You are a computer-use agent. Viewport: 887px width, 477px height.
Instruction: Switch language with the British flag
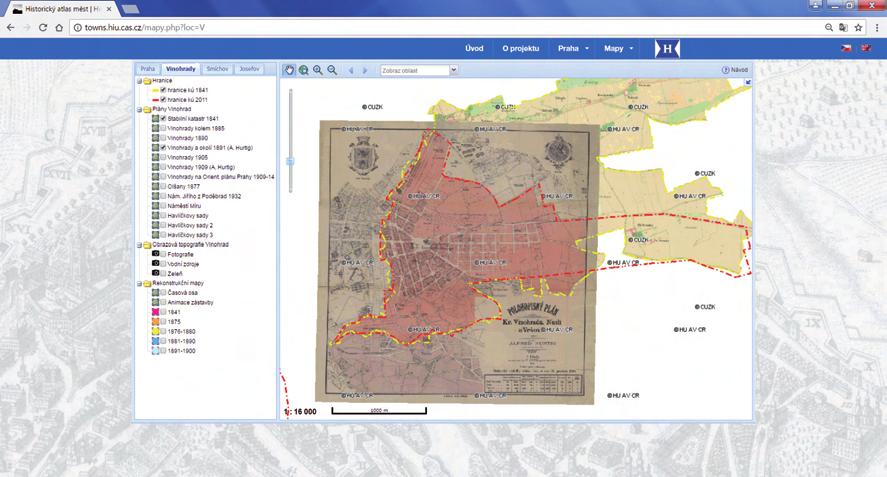coord(866,49)
